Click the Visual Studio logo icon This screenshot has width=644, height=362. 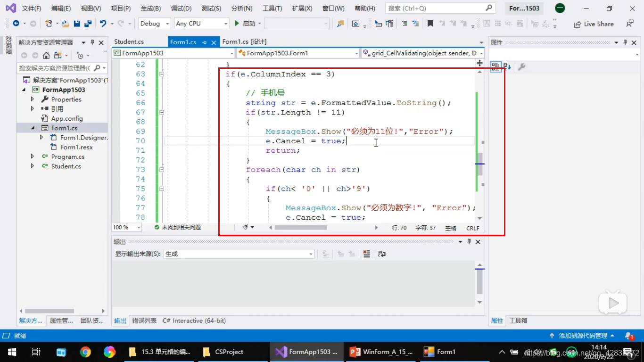10,8
